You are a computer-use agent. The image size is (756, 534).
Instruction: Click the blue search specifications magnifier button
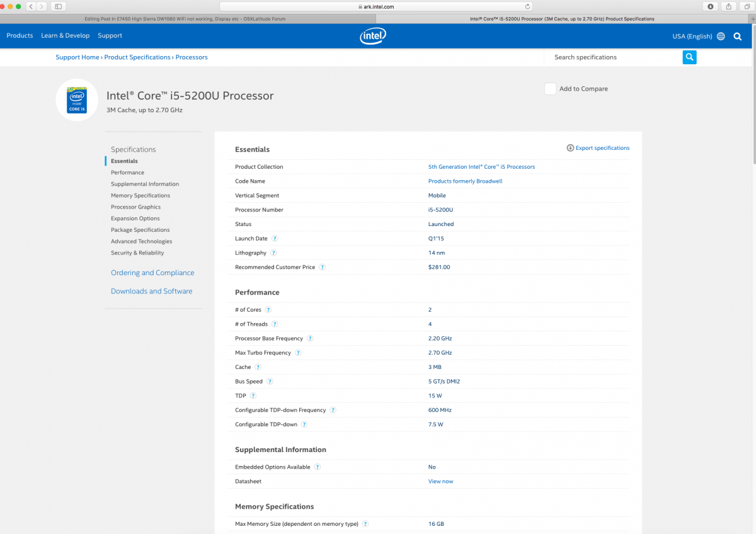(689, 57)
